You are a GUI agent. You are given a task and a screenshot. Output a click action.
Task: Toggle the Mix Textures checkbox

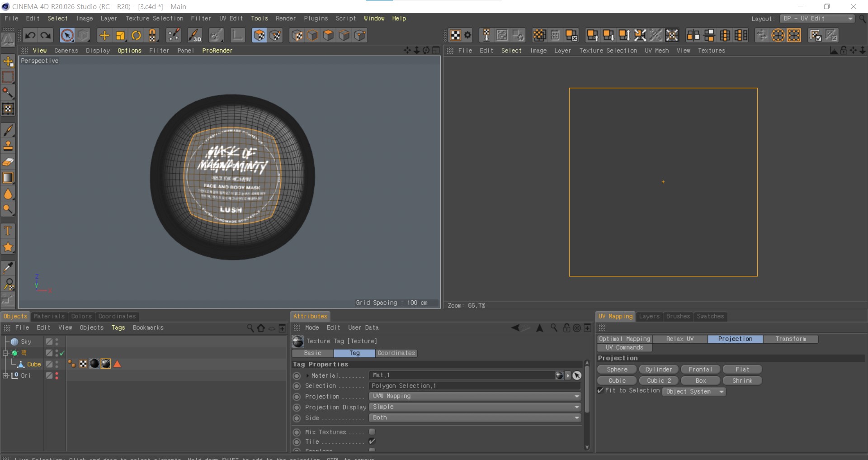[372, 432]
